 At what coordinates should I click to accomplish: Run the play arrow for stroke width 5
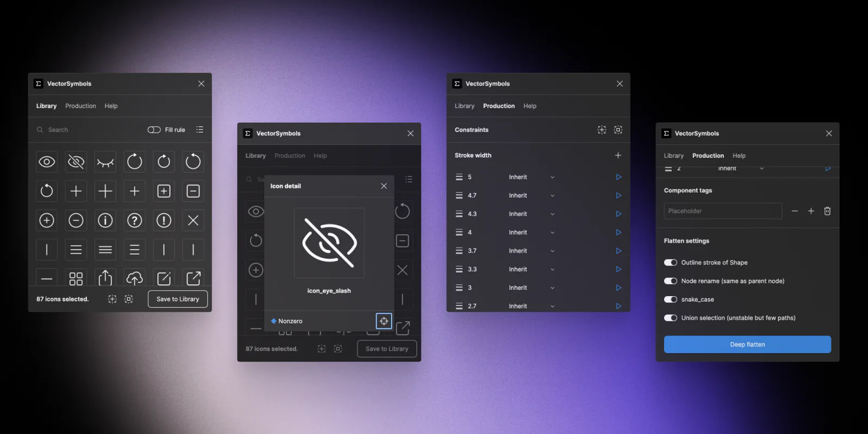click(x=618, y=177)
